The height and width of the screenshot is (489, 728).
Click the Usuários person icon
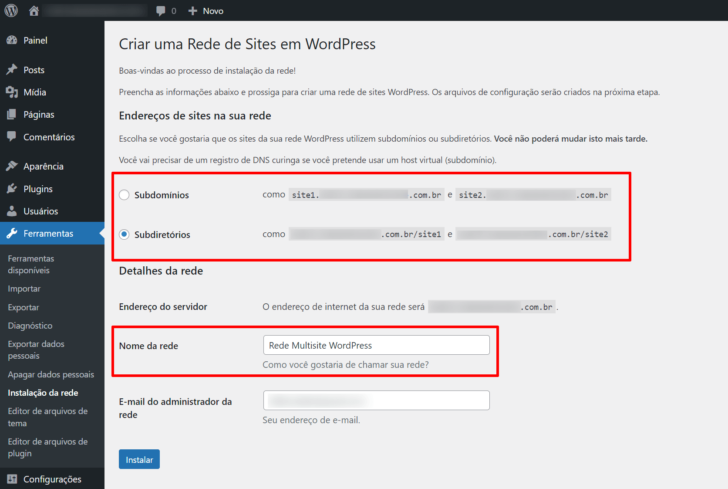point(12,211)
